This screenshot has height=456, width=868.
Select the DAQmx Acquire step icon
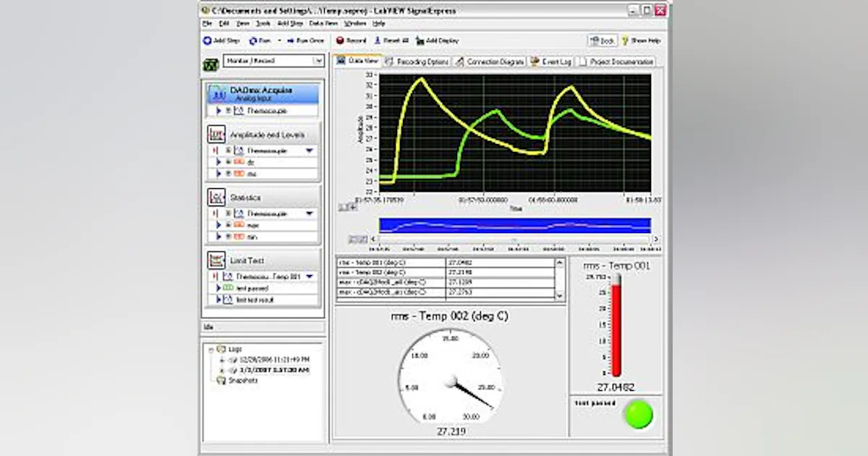click(217, 94)
